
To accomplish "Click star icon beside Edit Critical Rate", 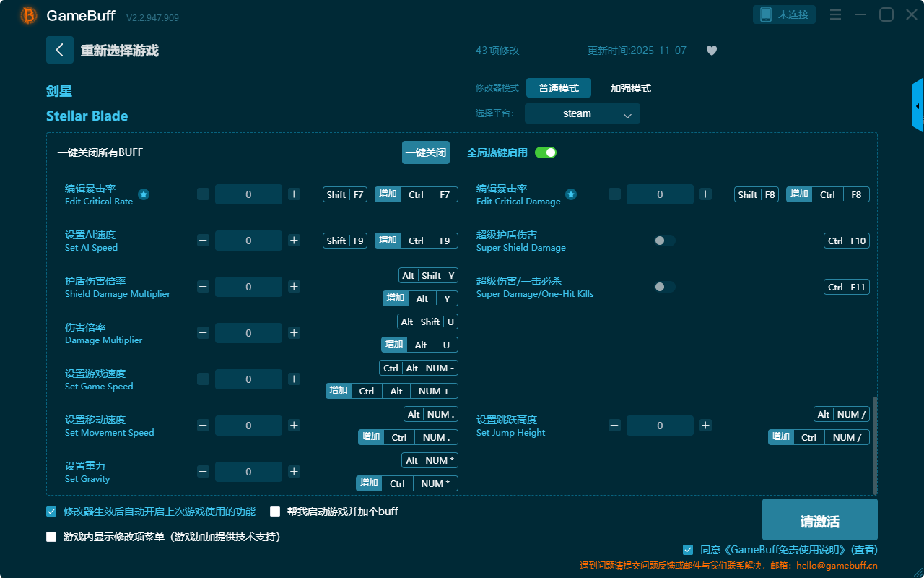I will (x=144, y=194).
